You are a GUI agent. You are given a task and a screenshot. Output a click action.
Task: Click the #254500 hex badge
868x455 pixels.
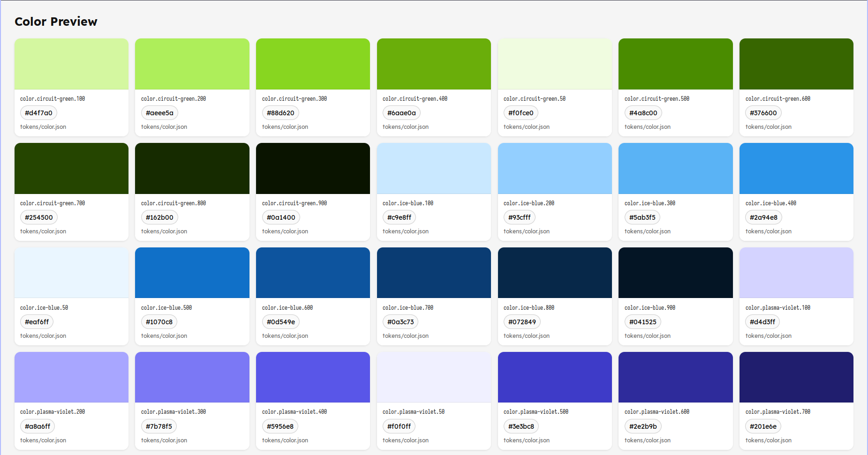click(39, 217)
